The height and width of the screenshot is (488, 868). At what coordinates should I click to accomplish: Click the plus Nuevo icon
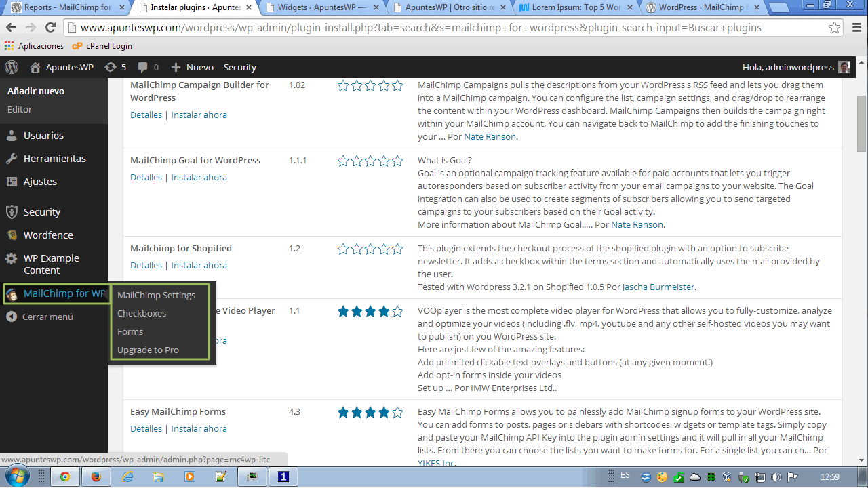pos(176,67)
